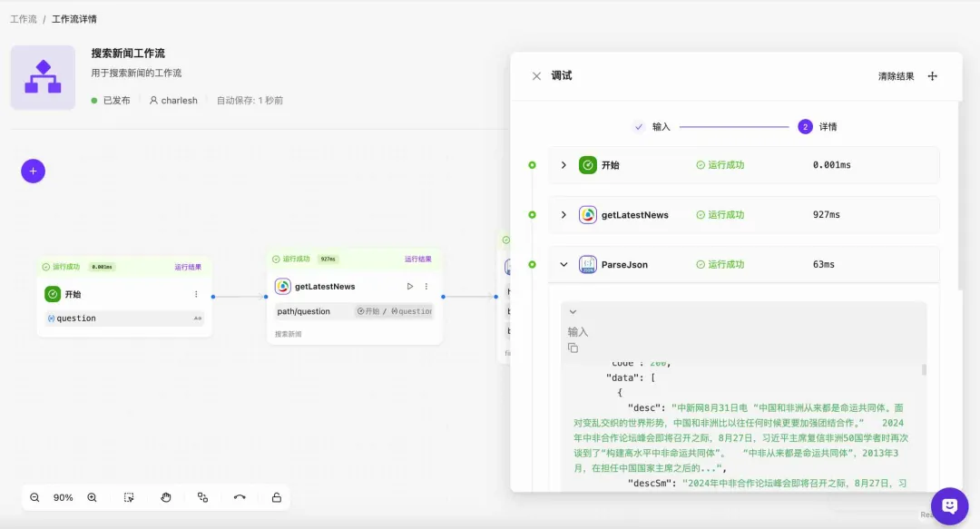Select the question variable field
Screen dimensions: 980x529
point(124,318)
